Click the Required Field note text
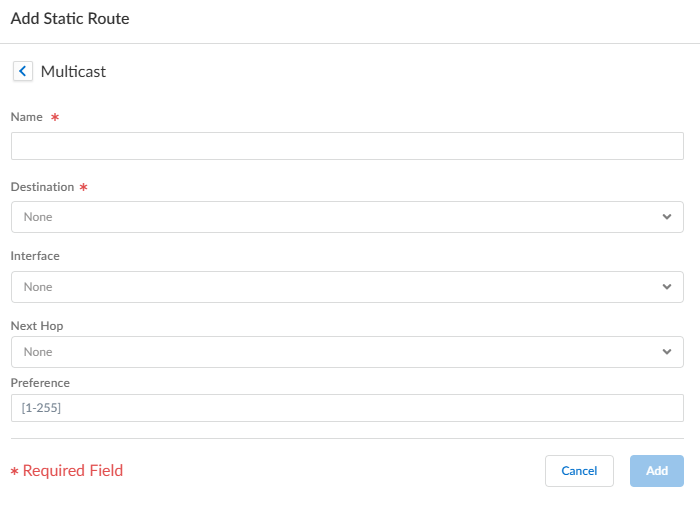The width and height of the screenshot is (700, 512). coord(72,471)
